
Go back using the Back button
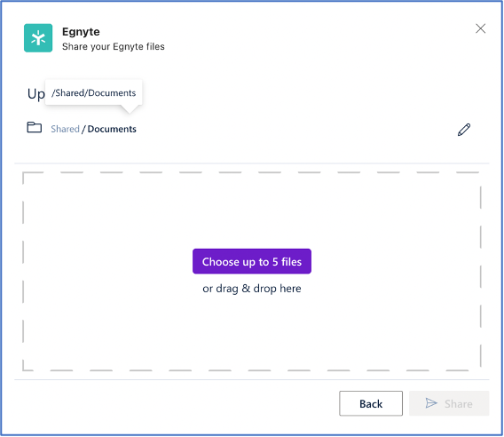[x=371, y=403]
